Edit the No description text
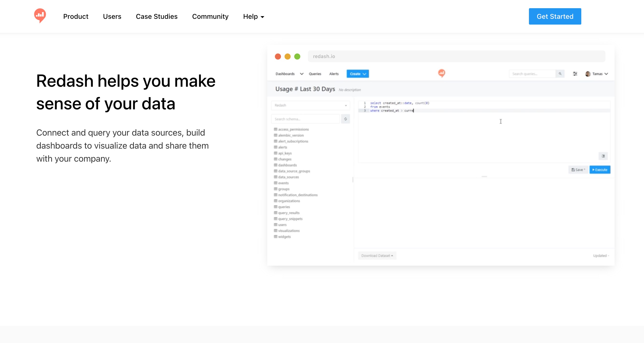 (x=350, y=90)
